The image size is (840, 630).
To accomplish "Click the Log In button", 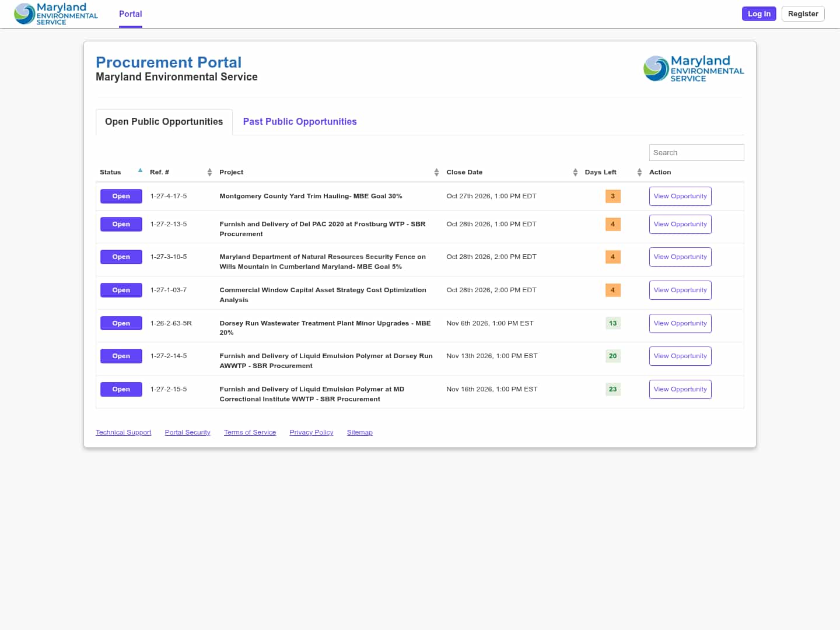I will 759,14.
